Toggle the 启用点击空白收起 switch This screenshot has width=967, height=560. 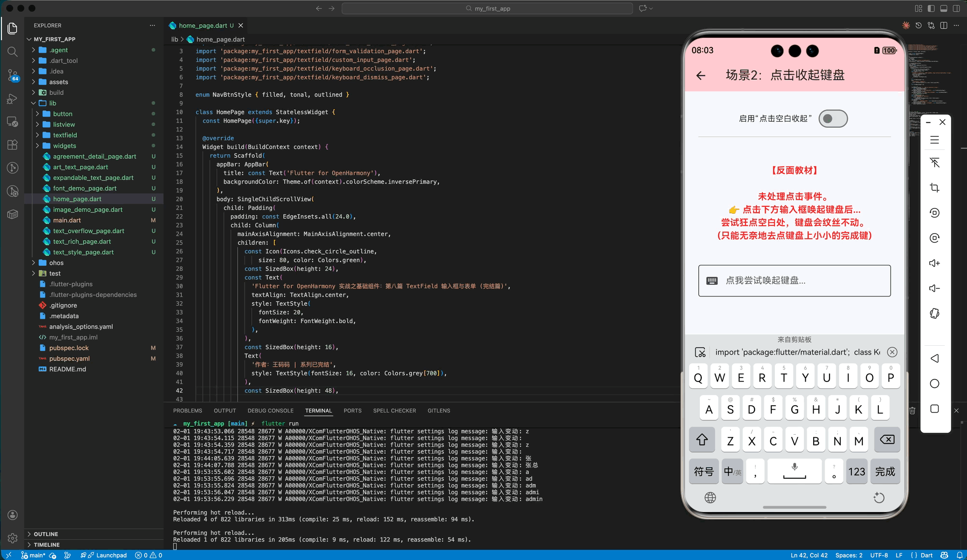tap(833, 118)
